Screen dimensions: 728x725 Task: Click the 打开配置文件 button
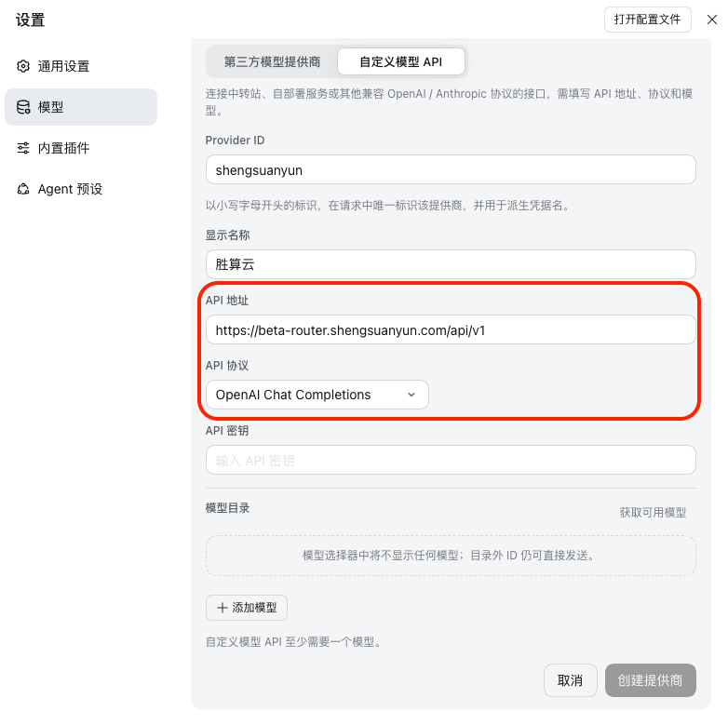pos(648,20)
